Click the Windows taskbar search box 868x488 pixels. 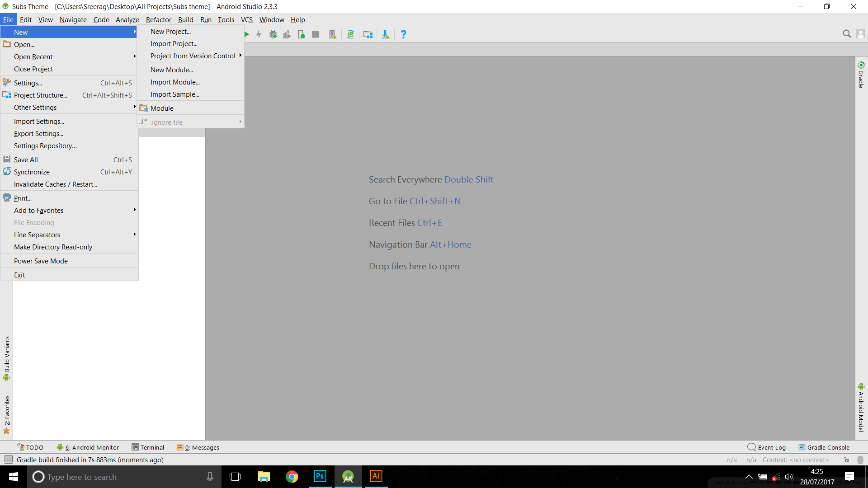coord(118,477)
